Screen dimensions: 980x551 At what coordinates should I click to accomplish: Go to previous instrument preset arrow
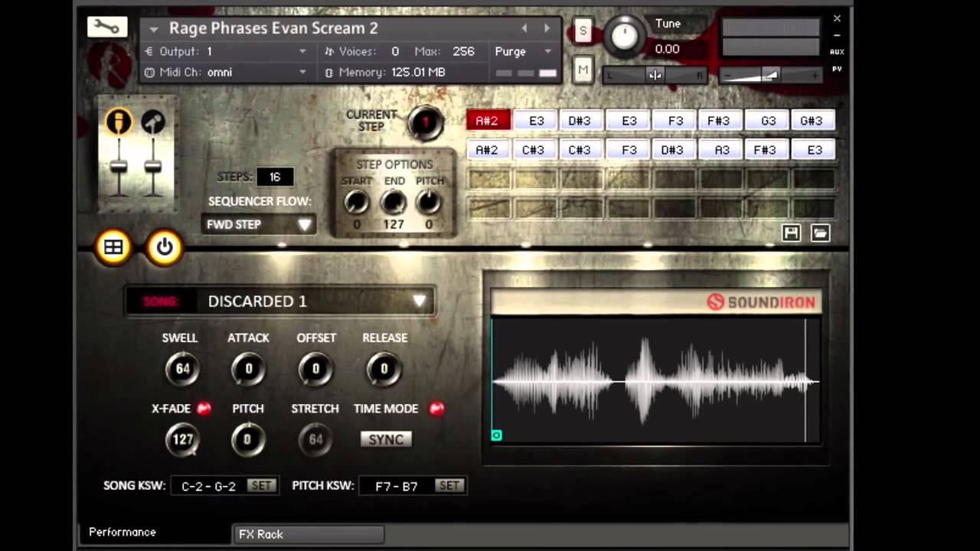[x=524, y=28]
